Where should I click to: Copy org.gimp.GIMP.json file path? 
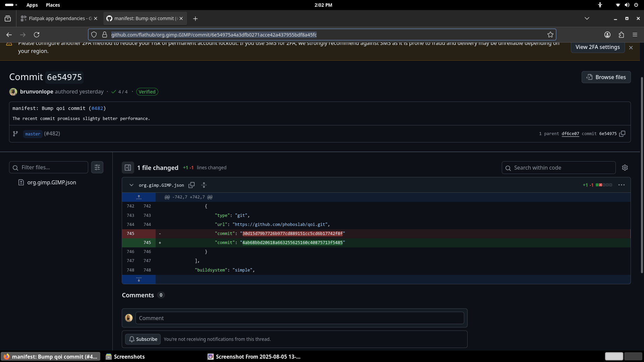click(192, 185)
